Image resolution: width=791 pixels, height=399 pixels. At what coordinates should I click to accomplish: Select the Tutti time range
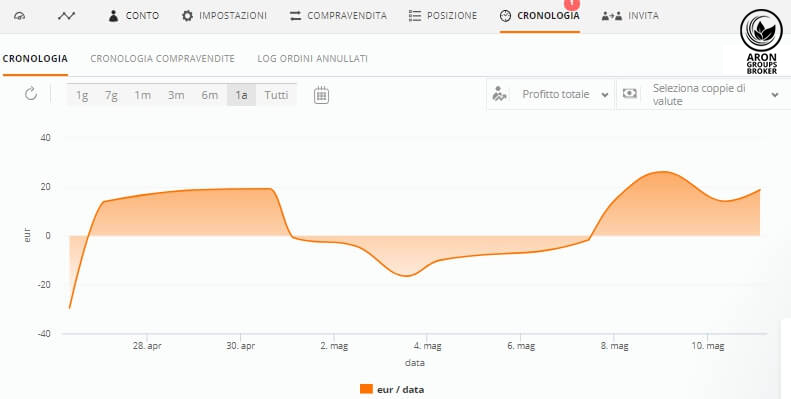tap(276, 95)
